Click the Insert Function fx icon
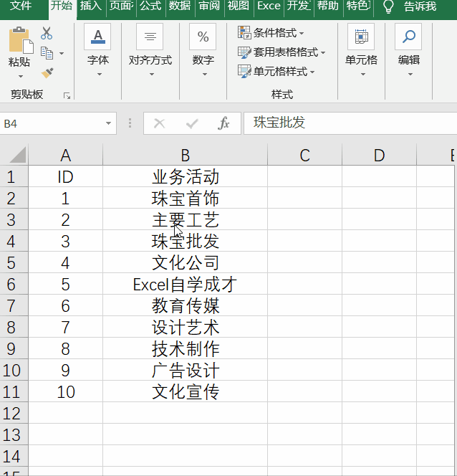The image size is (457, 476). tap(223, 123)
